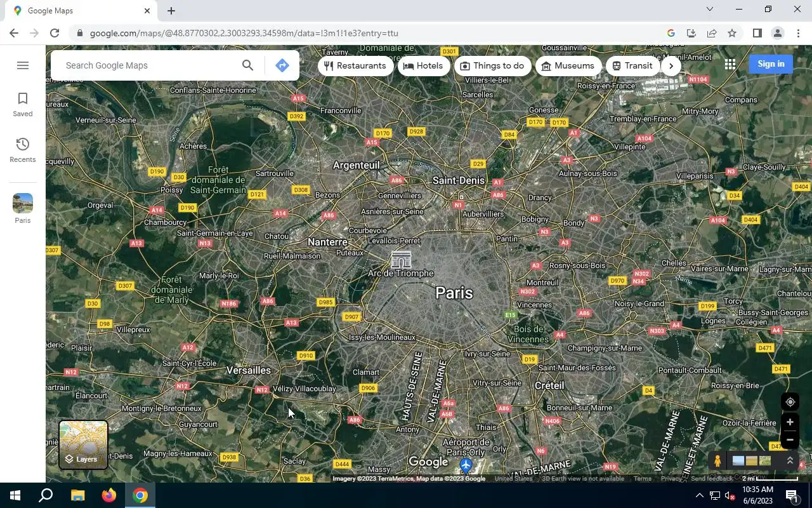
Task: Click the Argenteuil label on map
Action: 357,165
